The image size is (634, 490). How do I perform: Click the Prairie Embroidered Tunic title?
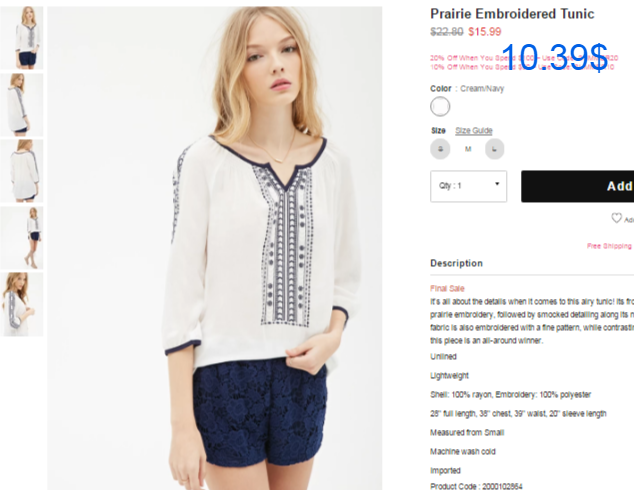coord(512,14)
